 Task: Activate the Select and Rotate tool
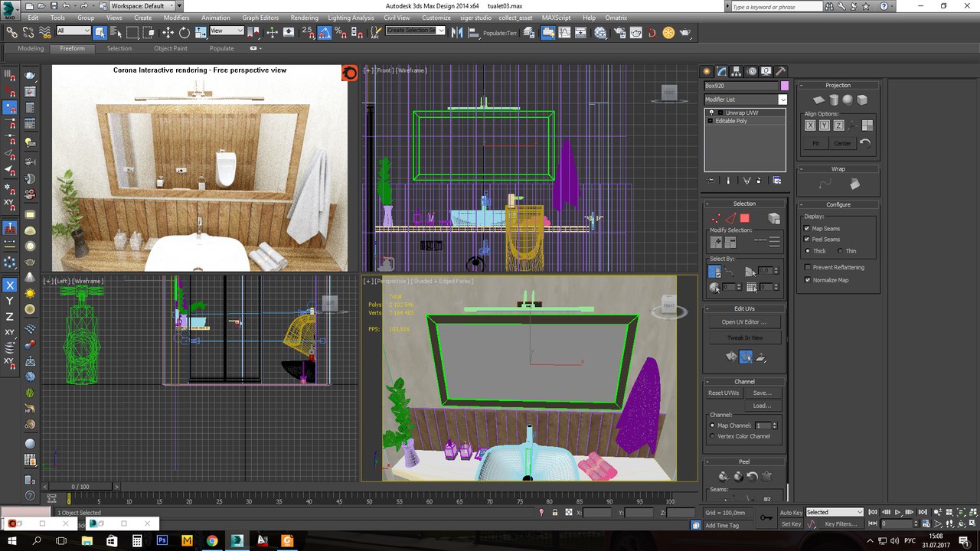tap(185, 32)
